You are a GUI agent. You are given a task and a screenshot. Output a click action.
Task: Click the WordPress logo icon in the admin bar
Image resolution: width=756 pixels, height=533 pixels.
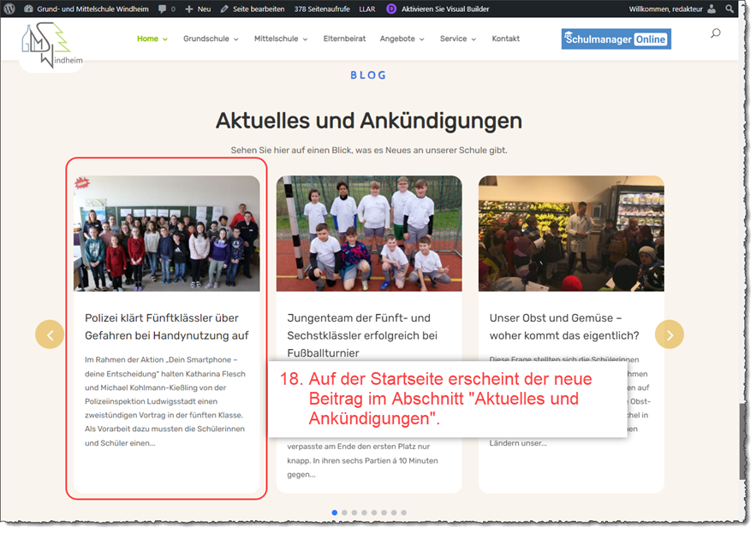tap(9, 9)
